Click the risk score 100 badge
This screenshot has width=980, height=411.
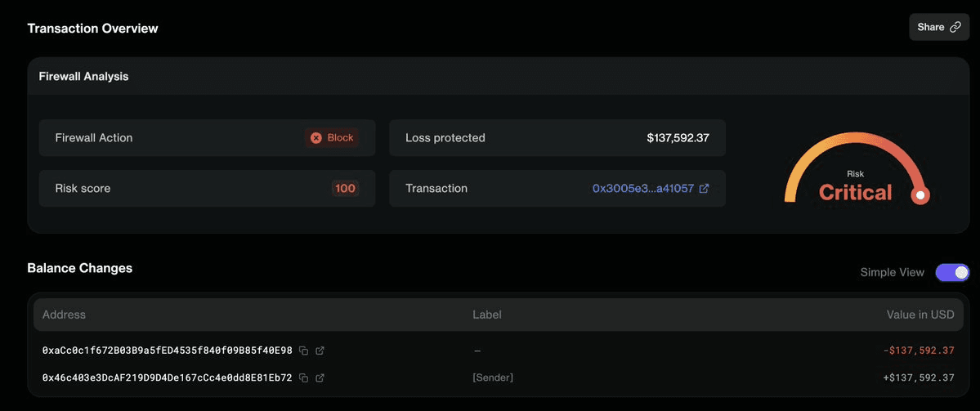tap(345, 189)
